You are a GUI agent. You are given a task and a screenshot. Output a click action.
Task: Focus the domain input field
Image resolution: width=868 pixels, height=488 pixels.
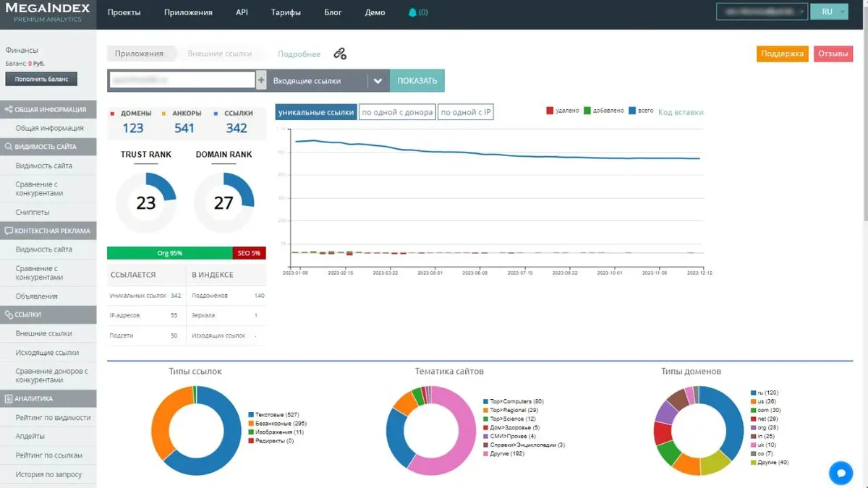coord(182,80)
